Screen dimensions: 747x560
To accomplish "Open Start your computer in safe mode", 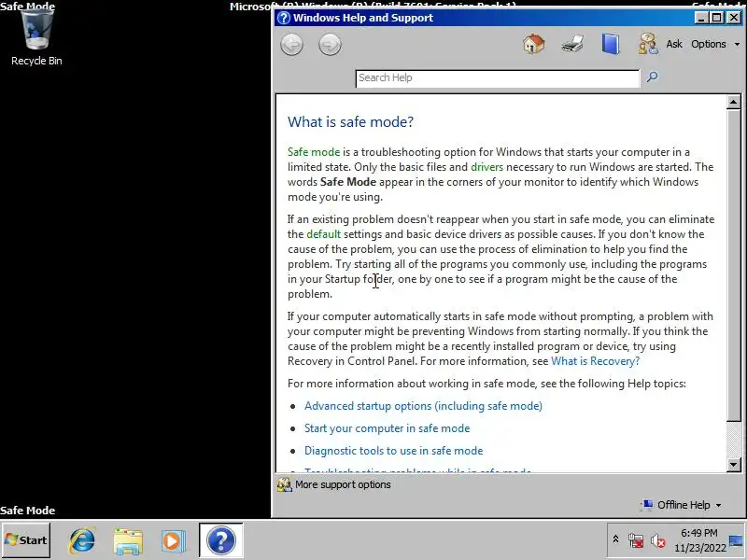I will pos(387,428).
